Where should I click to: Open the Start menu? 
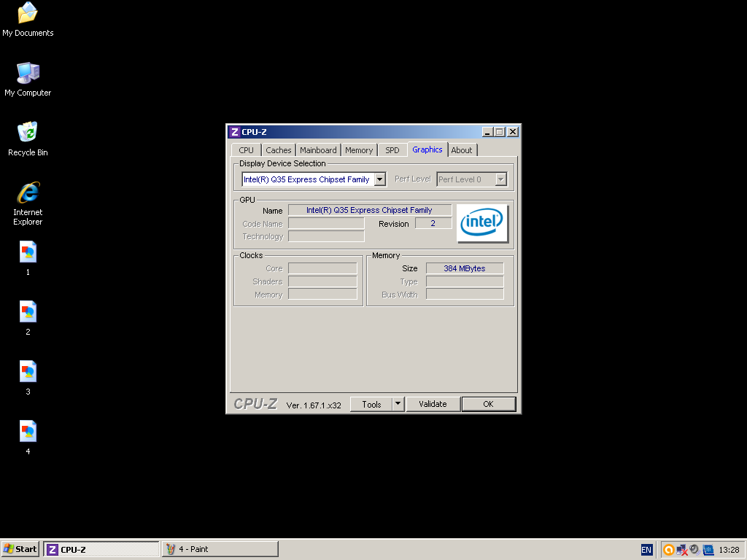click(20, 549)
